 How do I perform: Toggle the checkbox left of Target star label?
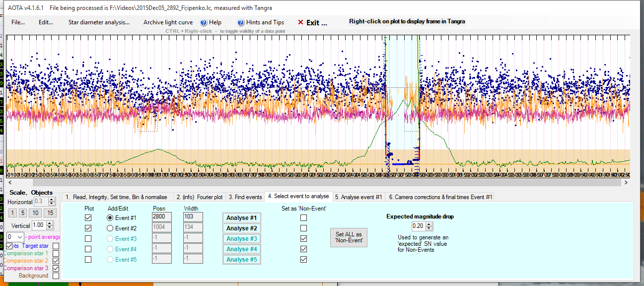(x=9, y=246)
